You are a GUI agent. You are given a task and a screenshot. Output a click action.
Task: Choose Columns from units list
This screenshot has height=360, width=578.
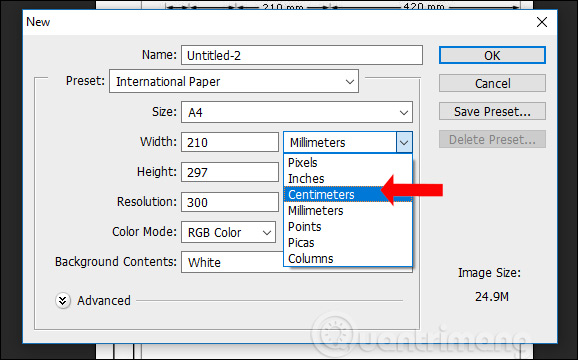click(348, 259)
